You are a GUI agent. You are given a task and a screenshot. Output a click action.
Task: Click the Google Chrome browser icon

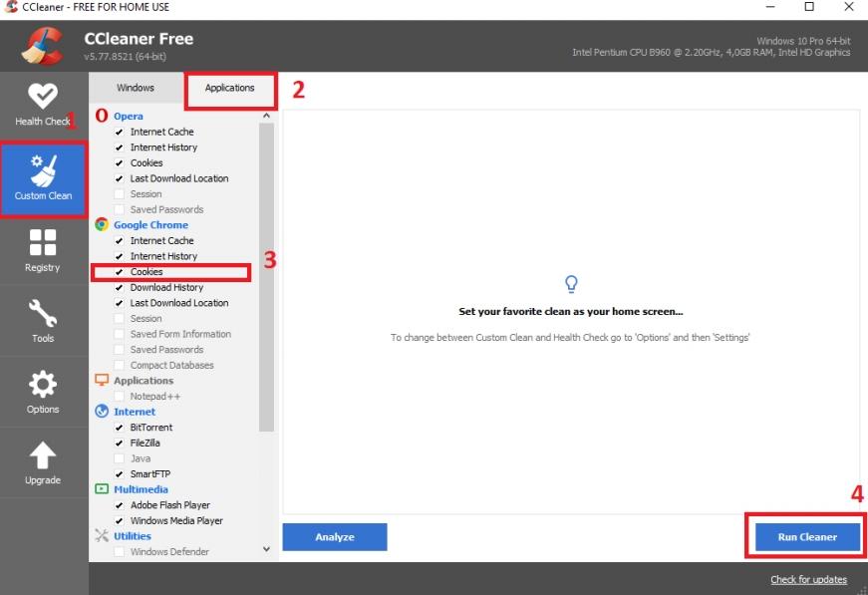pos(102,224)
